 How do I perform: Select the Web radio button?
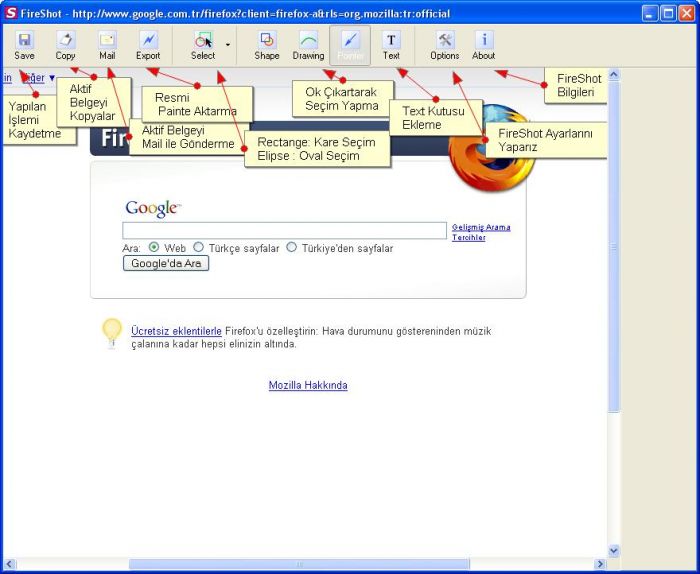[x=154, y=247]
